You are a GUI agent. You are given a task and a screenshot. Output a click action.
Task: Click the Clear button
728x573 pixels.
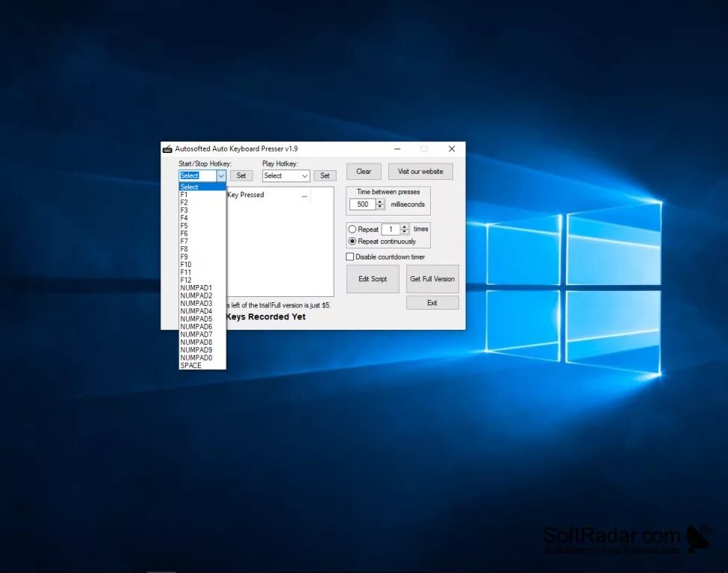click(364, 171)
